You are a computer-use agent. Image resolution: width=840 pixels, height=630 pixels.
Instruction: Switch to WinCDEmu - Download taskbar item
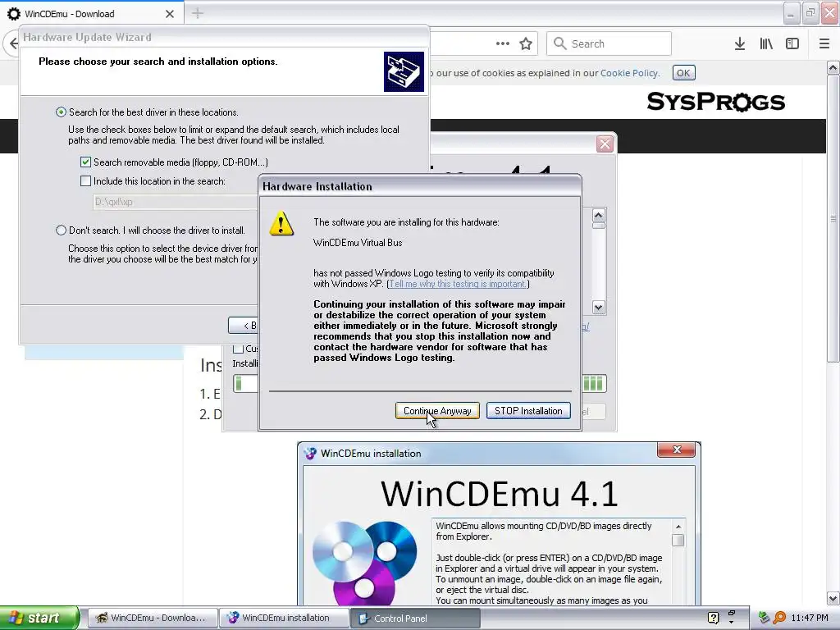[152, 618]
